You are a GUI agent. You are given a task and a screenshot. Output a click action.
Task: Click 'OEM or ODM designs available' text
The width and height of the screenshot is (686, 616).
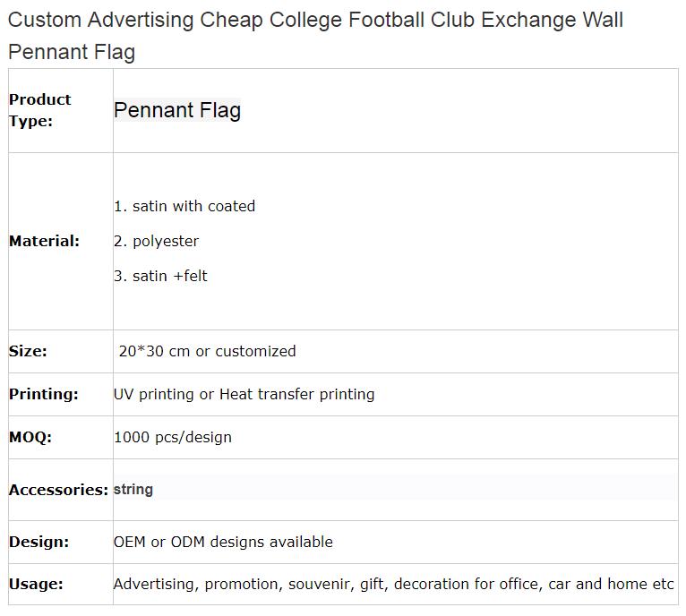[223, 542]
